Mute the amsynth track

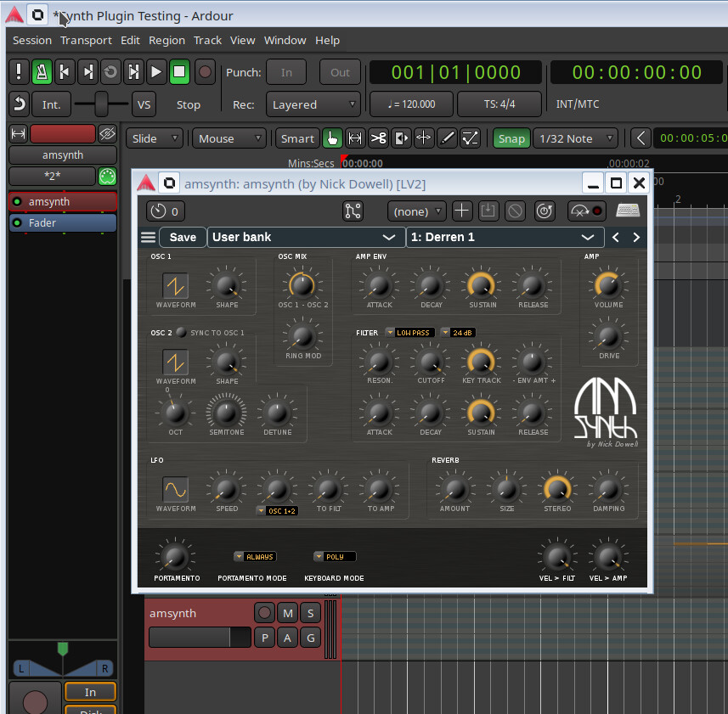point(288,613)
